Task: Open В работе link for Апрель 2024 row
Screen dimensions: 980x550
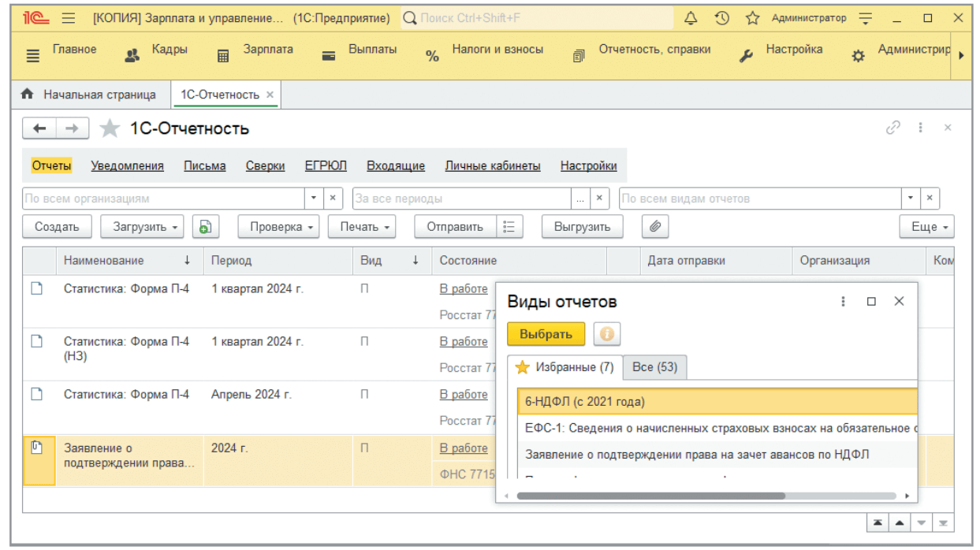Action: (x=464, y=395)
